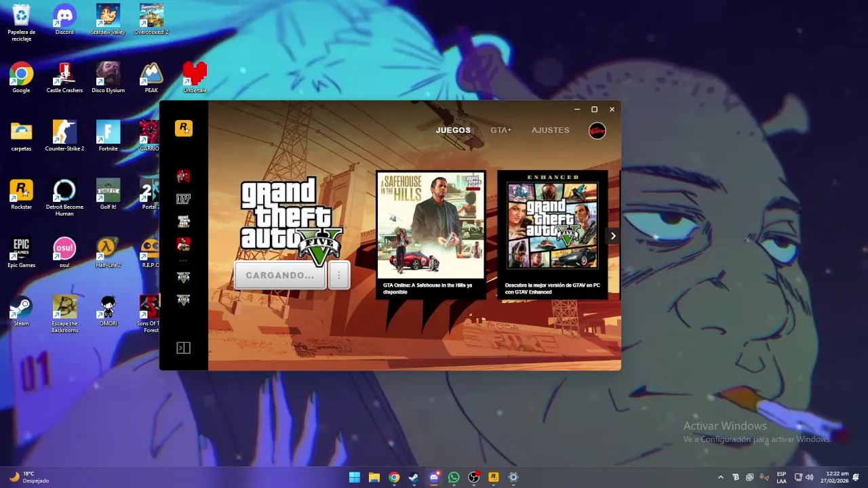The image size is (868, 488).
Task: Open Discord from the taskbar
Action: coord(434,477)
